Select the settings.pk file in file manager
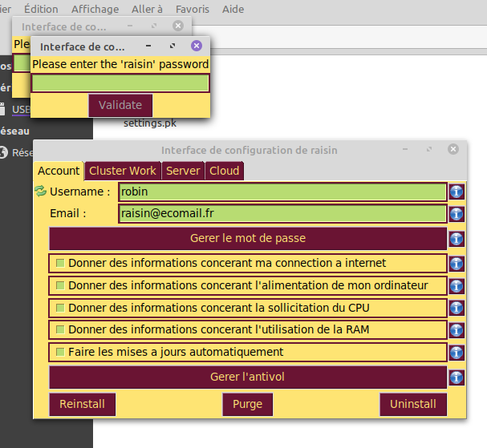The image size is (487, 448). point(150,123)
